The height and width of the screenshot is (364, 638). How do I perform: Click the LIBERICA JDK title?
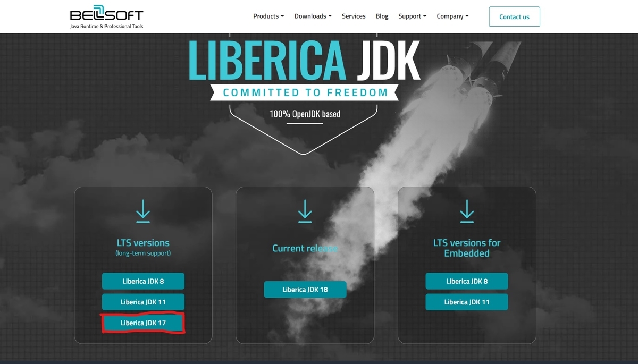pos(305,60)
